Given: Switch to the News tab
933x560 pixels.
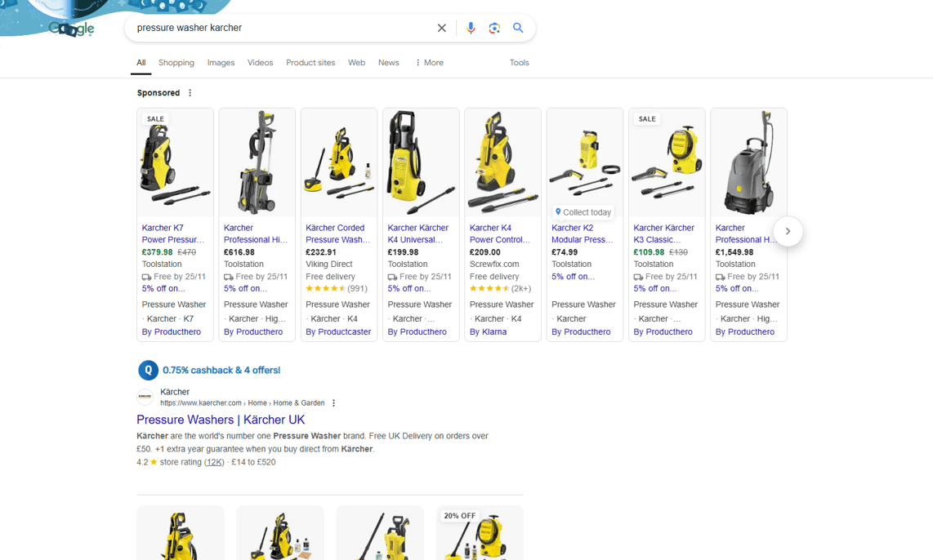Looking at the screenshot, I should (389, 62).
